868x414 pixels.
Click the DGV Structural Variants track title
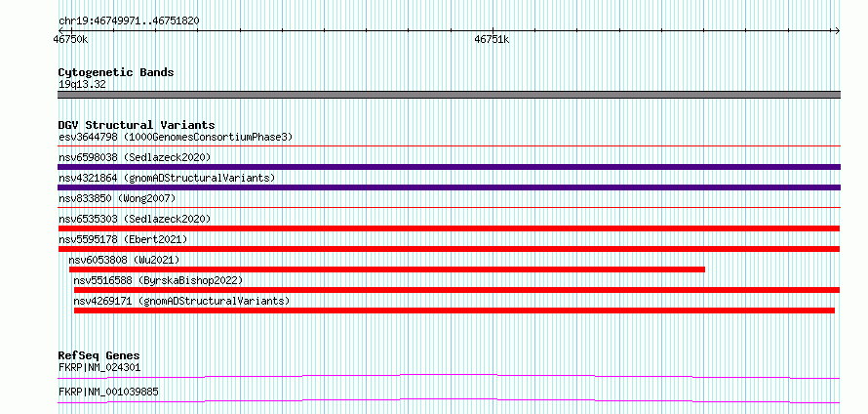click(x=137, y=125)
